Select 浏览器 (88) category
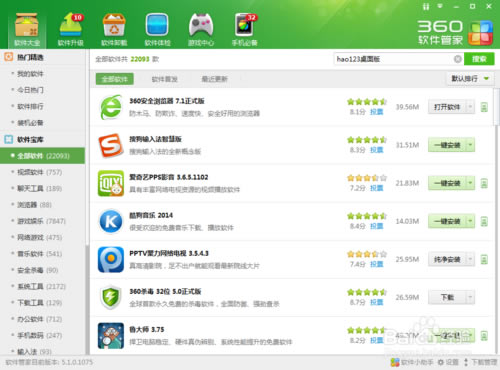 [x=34, y=205]
